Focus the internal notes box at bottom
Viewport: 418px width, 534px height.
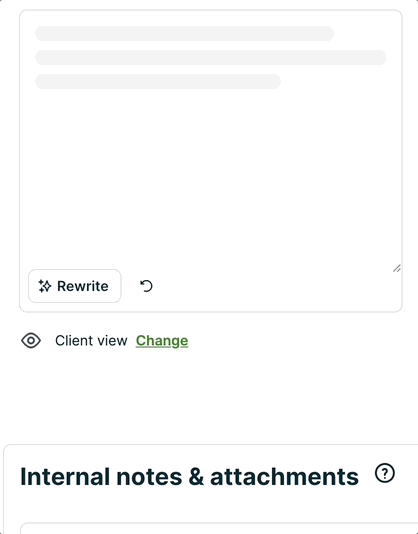[219, 528]
